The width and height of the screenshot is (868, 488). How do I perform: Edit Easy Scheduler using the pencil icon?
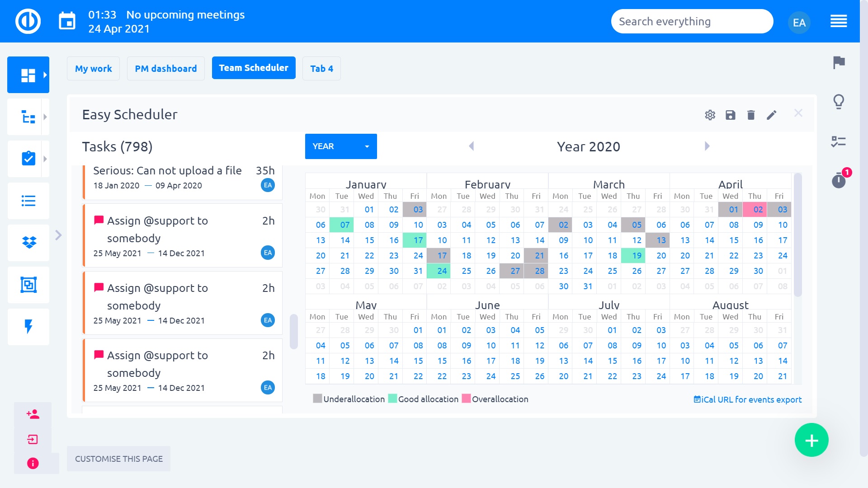tap(772, 115)
